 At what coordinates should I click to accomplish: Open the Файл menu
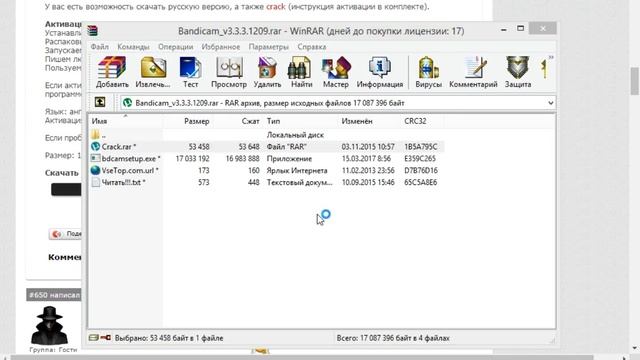point(100,47)
